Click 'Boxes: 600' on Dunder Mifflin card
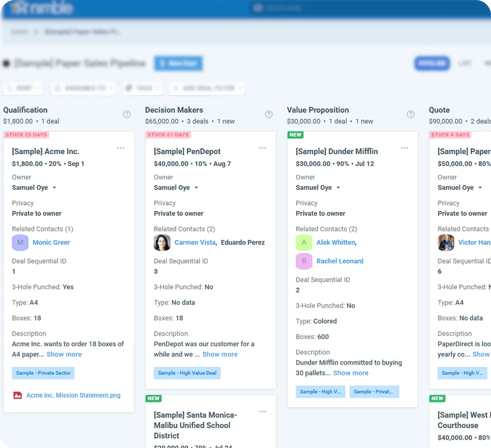This screenshot has height=448, width=491. pos(312,337)
